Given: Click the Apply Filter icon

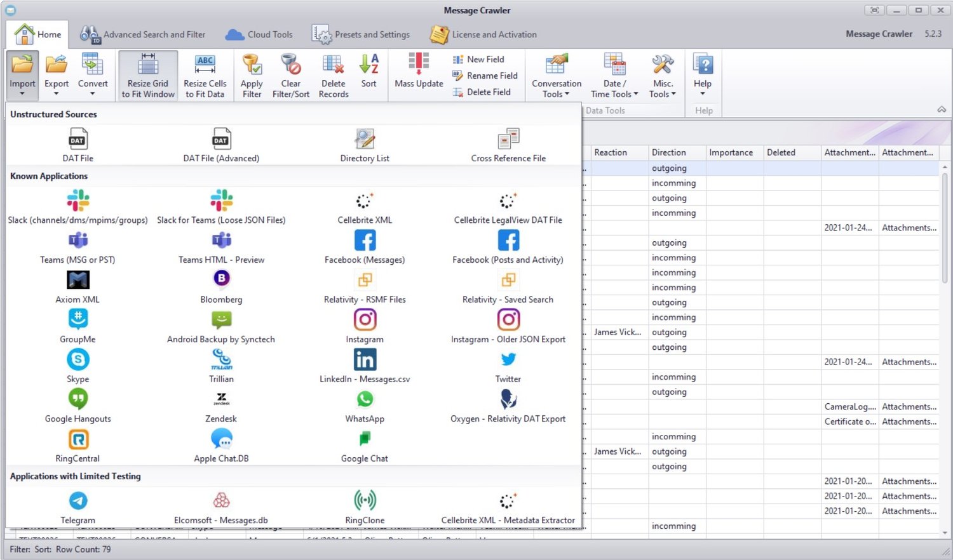Looking at the screenshot, I should (x=252, y=76).
